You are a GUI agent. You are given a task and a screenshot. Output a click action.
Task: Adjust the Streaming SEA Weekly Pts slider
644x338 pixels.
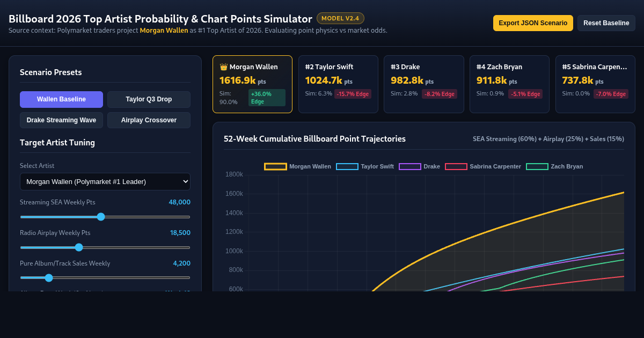[105, 217]
